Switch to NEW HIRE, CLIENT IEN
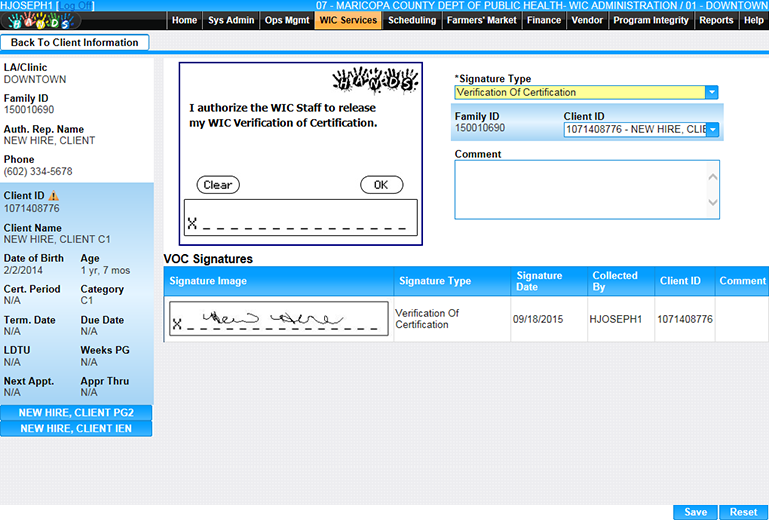Viewport: 769px width, 520px height. [x=76, y=428]
